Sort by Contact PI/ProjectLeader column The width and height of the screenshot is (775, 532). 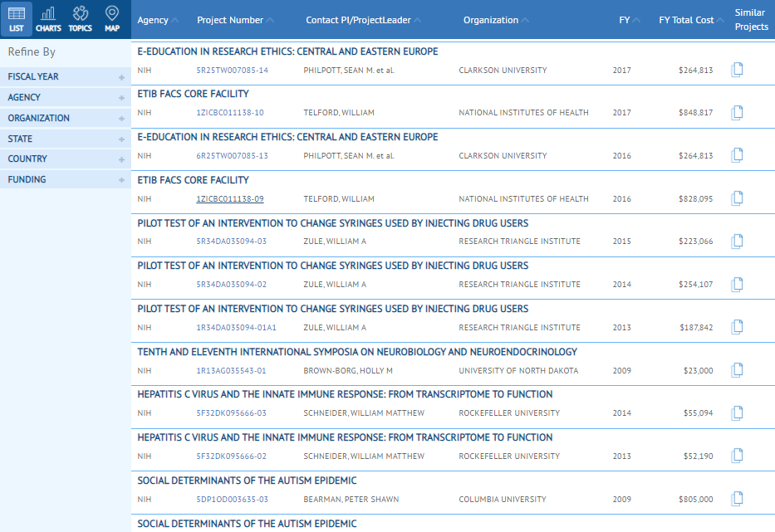[363, 20]
